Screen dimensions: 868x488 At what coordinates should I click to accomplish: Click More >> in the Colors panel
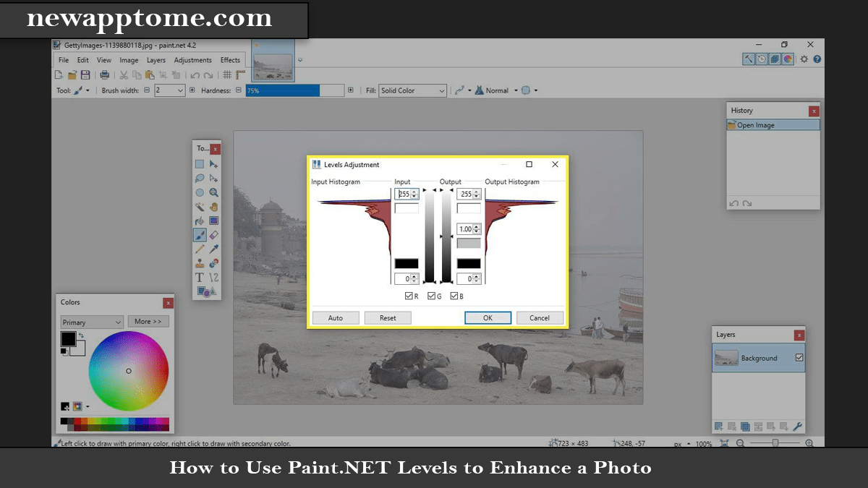point(148,321)
